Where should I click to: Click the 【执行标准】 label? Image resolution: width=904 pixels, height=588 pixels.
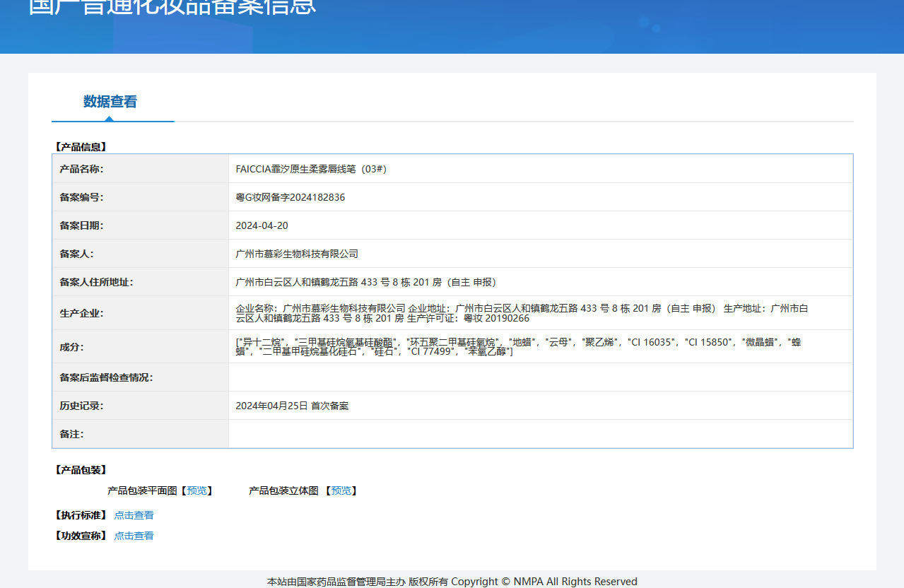pos(81,515)
